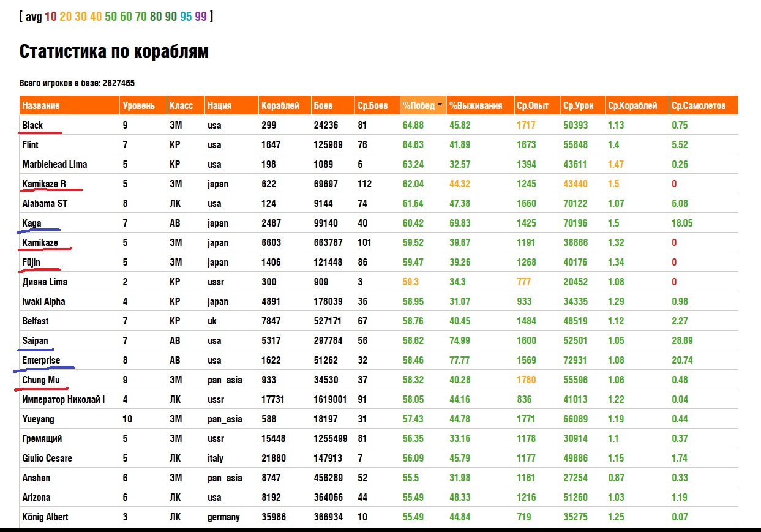Click orange survival value 44.32

(x=460, y=184)
